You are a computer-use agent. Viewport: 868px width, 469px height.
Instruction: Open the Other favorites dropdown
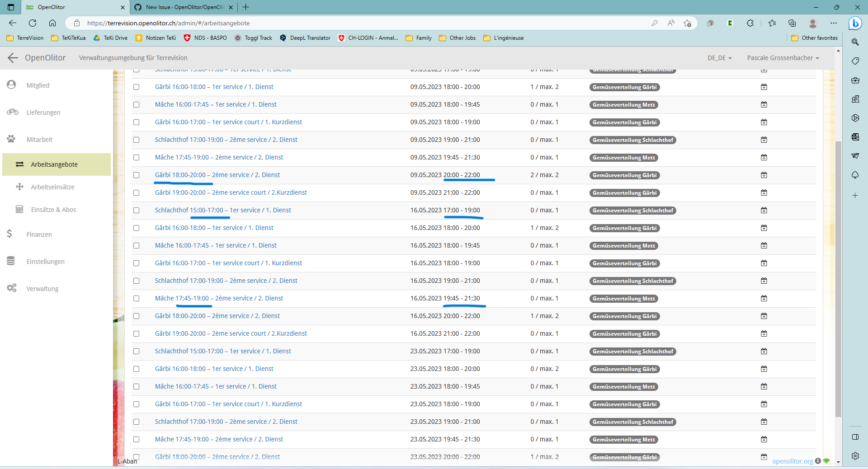click(x=814, y=38)
